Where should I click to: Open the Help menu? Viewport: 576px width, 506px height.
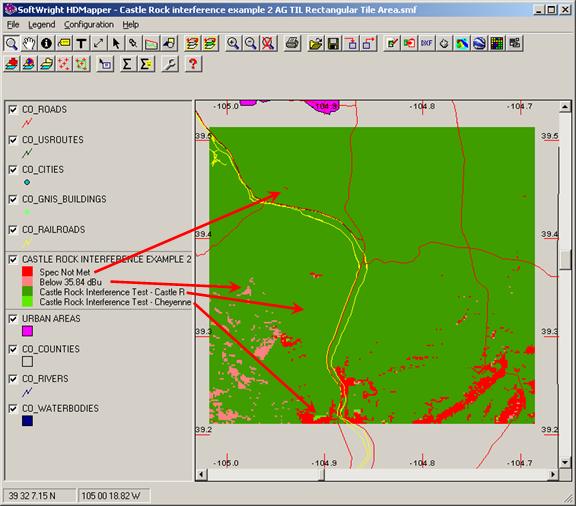(x=130, y=25)
